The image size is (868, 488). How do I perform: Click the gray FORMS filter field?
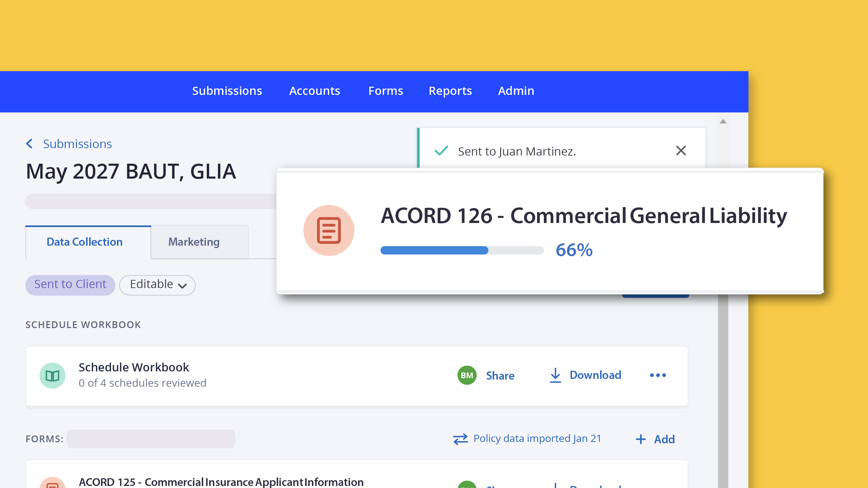pos(151,439)
